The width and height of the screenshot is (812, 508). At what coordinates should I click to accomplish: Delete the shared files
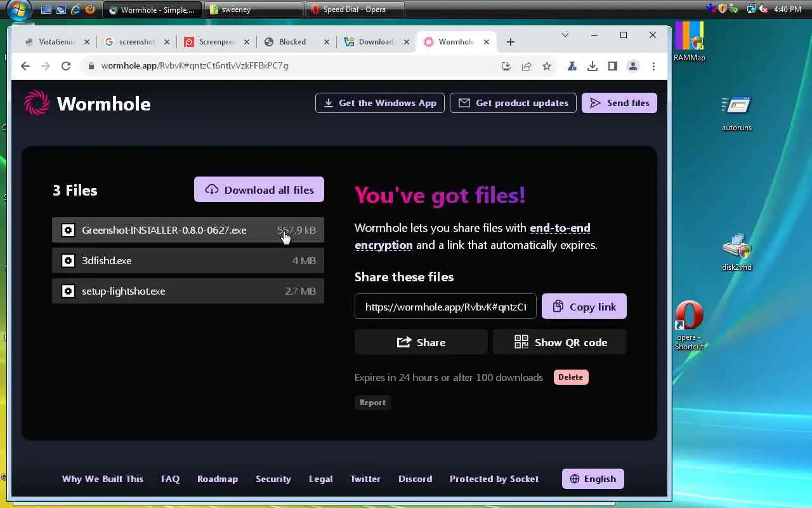click(x=571, y=377)
